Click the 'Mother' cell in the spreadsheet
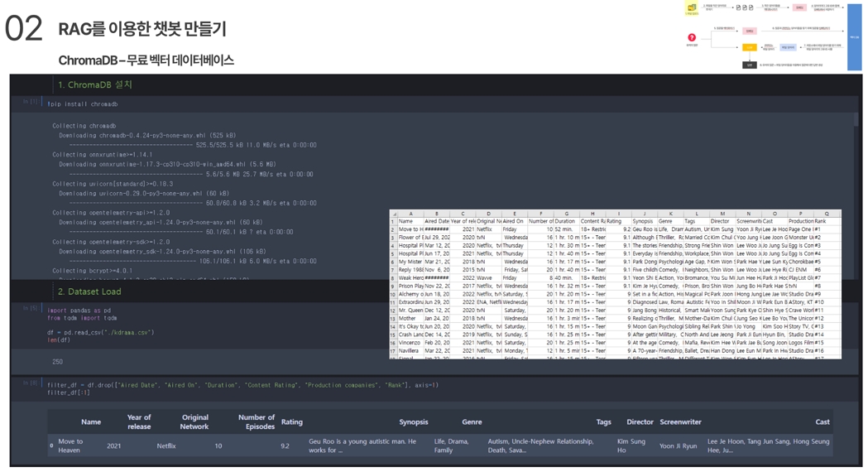The width and height of the screenshot is (868, 472). [x=410, y=319]
